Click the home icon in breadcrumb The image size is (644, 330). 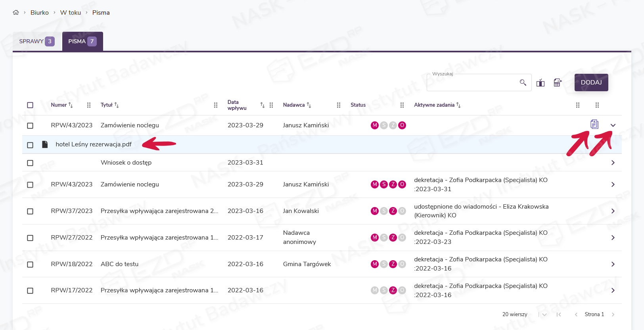pyautogui.click(x=16, y=12)
